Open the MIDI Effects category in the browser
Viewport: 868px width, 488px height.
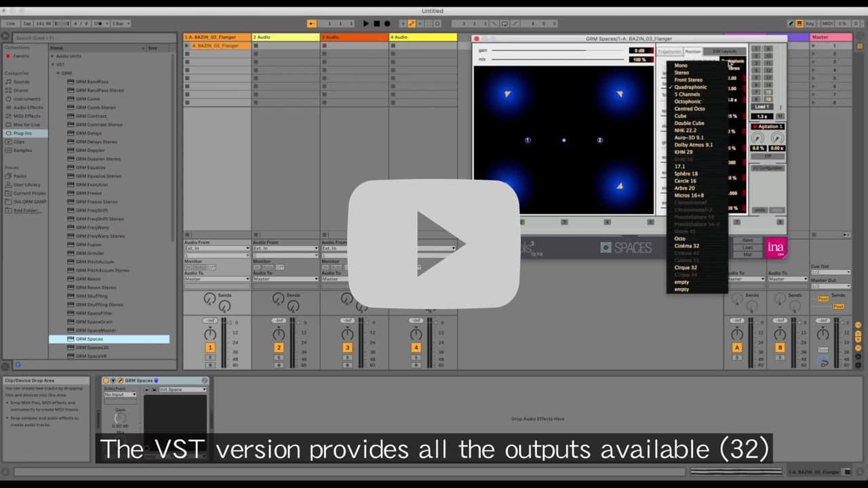click(x=27, y=116)
